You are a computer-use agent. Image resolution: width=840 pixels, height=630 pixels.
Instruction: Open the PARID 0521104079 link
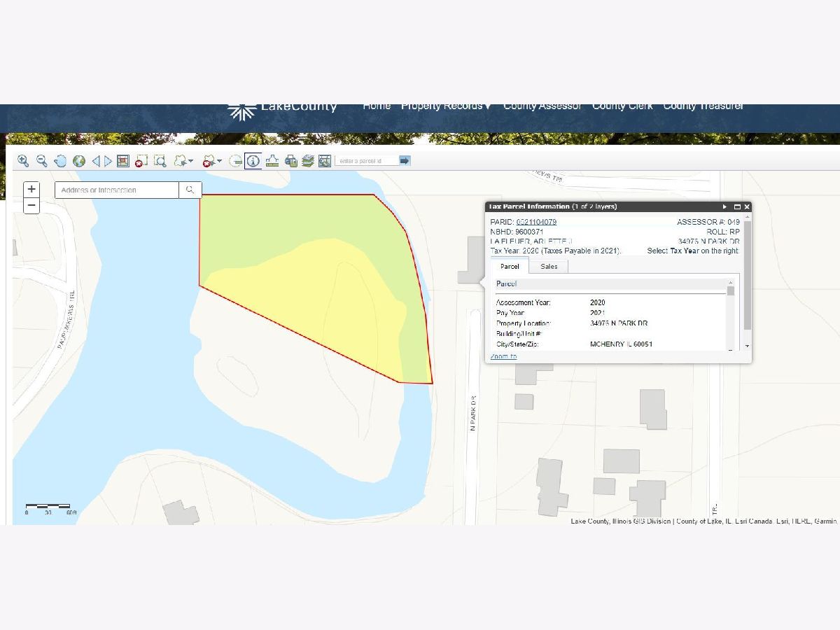[x=536, y=222]
